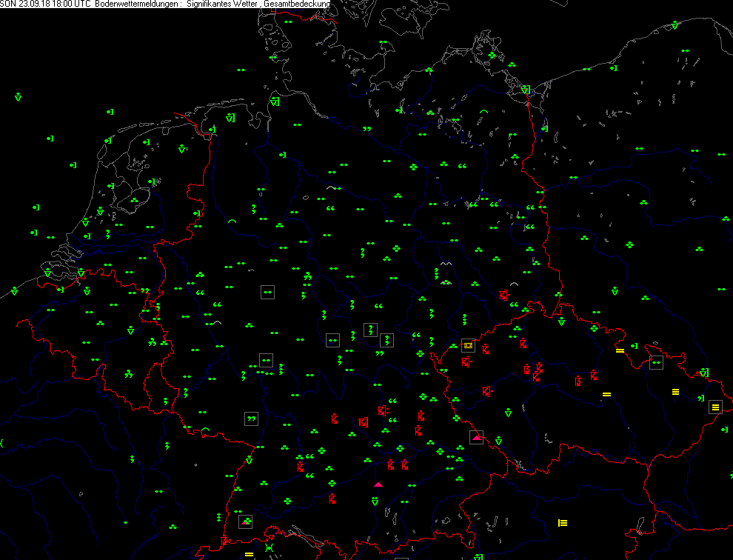Click the boxed green double-comma drizzle symbol
The height and width of the screenshot is (560, 733).
click(252, 419)
